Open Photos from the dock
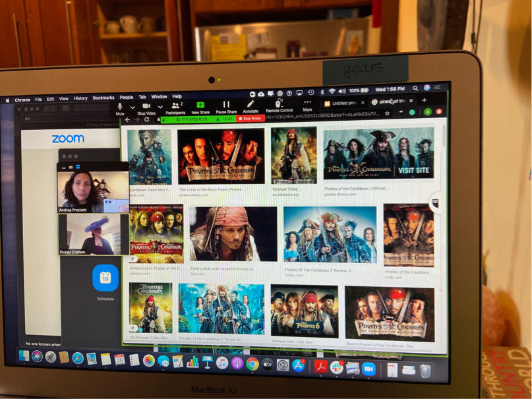Viewport: 532px width, 399px height. [x=148, y=361]
